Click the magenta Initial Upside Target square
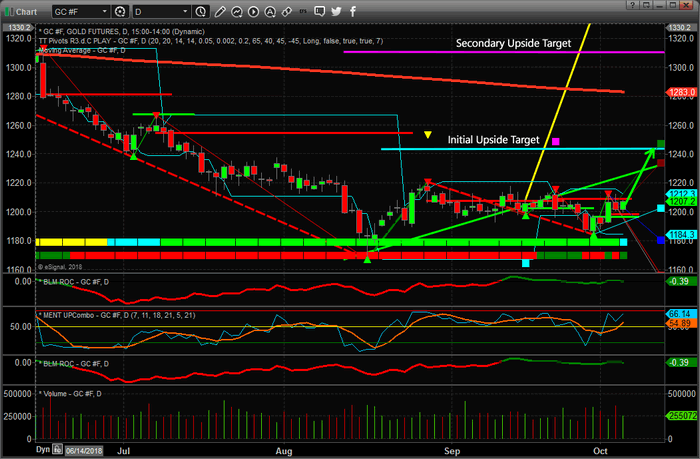Image resolution: width=700 pixels, height=459 pixels. pyautogui.click(x=555, y=142)
